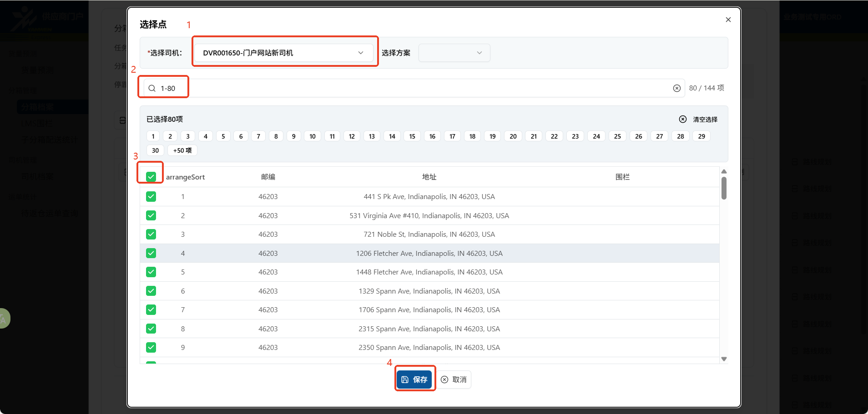Click the 地址 address column header

429,177
